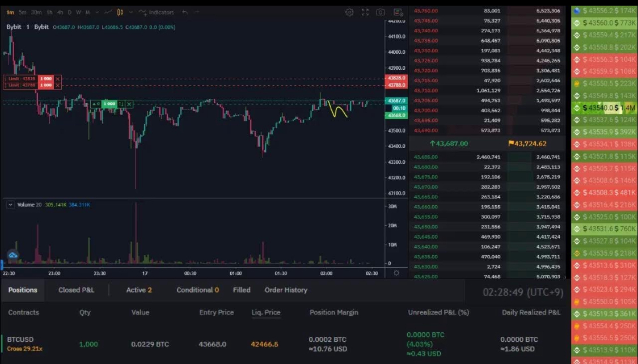The image size is (638, 364).
Task: Open the Conditional 0 tab
Action: (x=197, y=290)
